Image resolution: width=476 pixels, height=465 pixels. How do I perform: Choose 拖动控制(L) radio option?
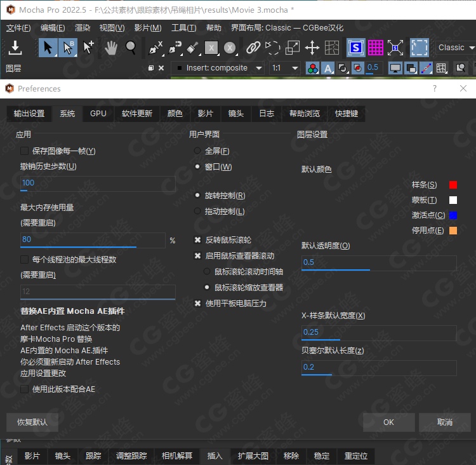point(197,211)
